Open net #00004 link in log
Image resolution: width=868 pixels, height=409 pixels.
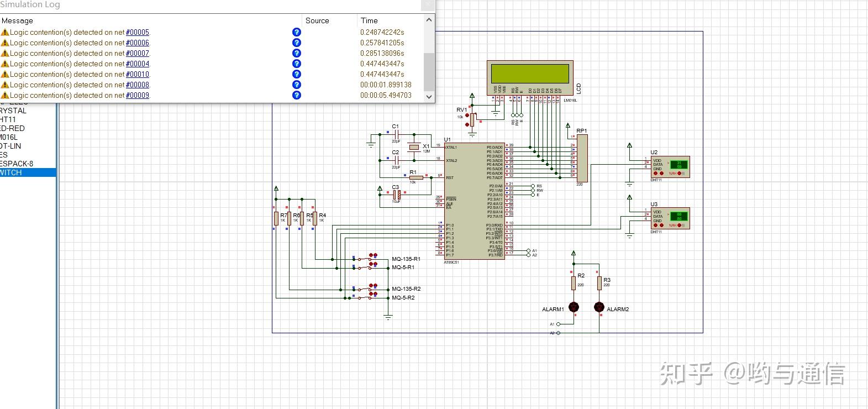tap(138, 64)
